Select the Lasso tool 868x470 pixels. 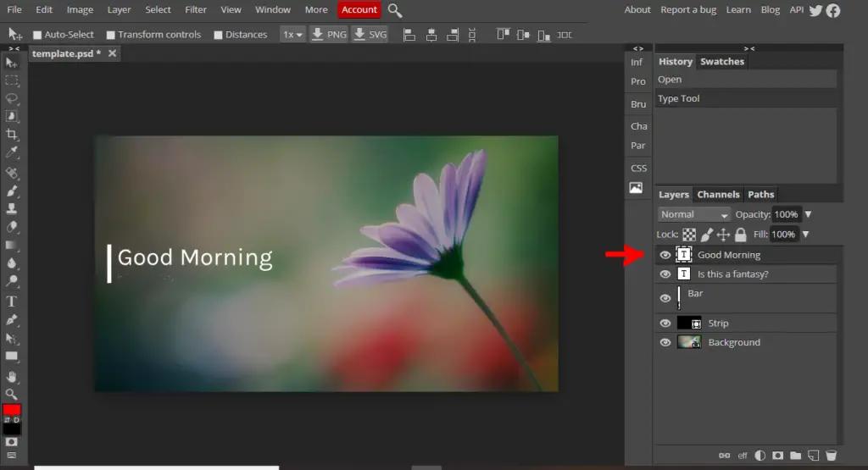click(11, 98)
